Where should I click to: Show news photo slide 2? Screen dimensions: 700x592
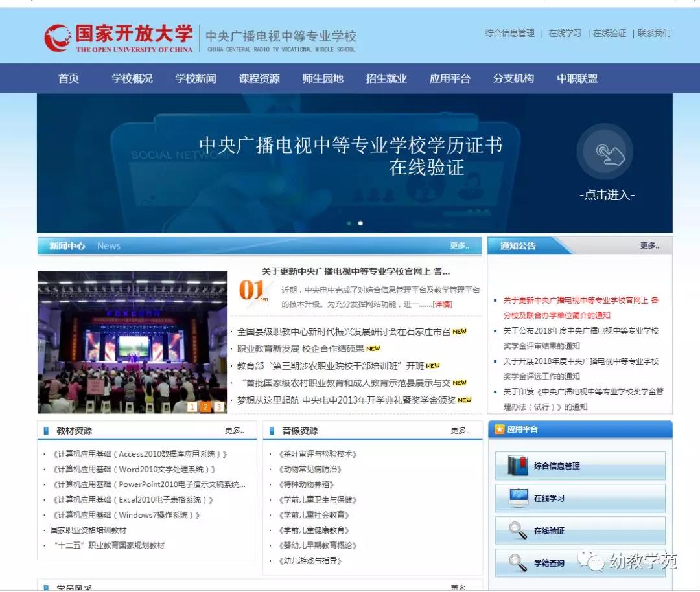[x=205, y=406]
